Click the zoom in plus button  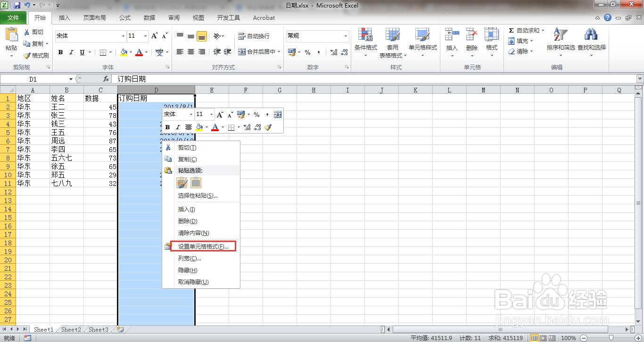[x=638, y=338]
